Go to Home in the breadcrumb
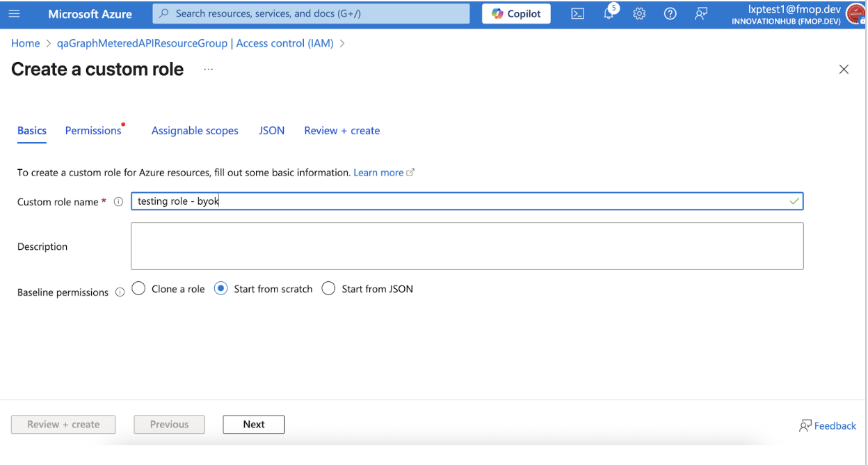 coord(26,43)
